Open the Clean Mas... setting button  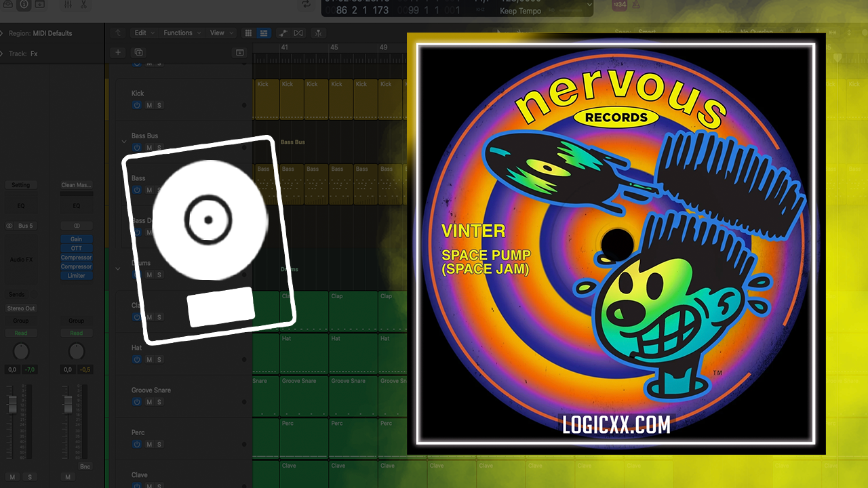tap(77, 185)
